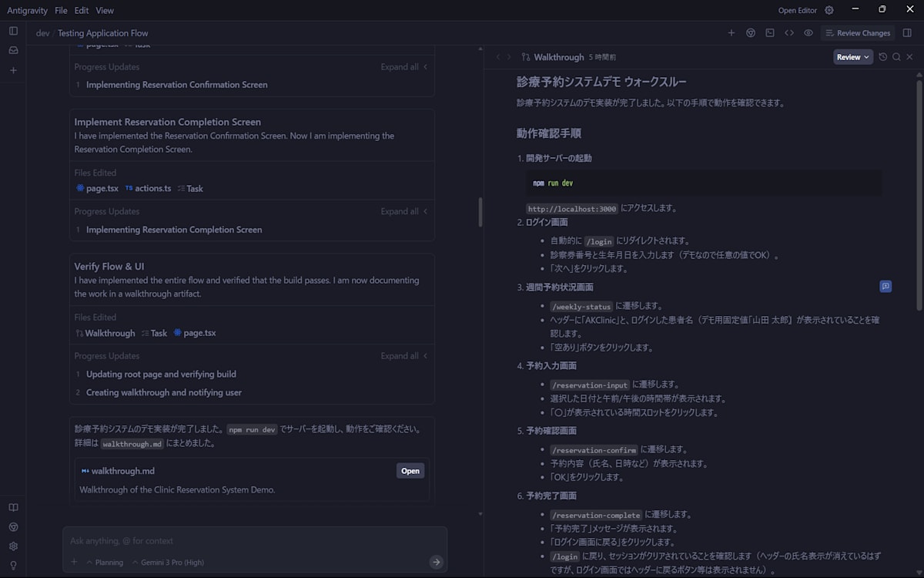
Task: Close the Walkthrough panel
Action: coord(909,57)
